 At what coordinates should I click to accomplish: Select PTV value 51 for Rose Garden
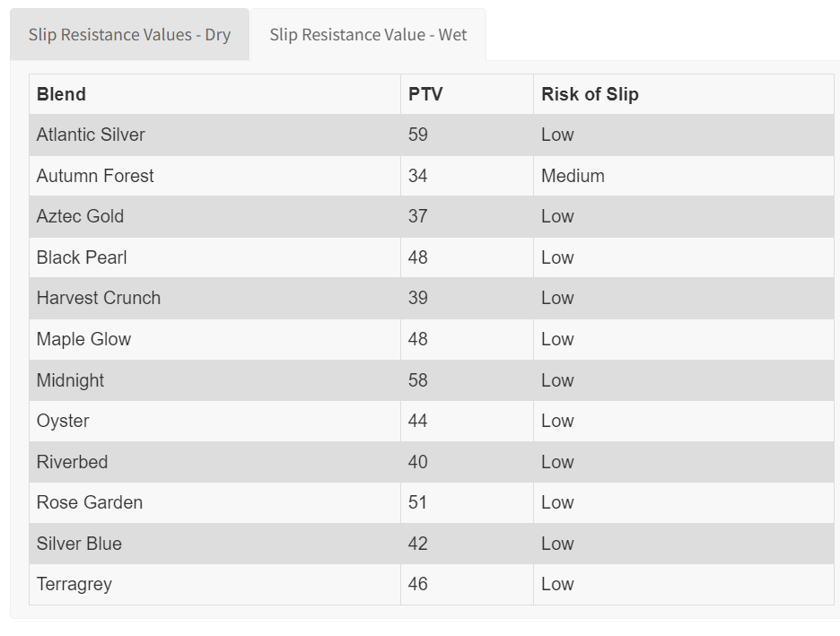(418, 502)
